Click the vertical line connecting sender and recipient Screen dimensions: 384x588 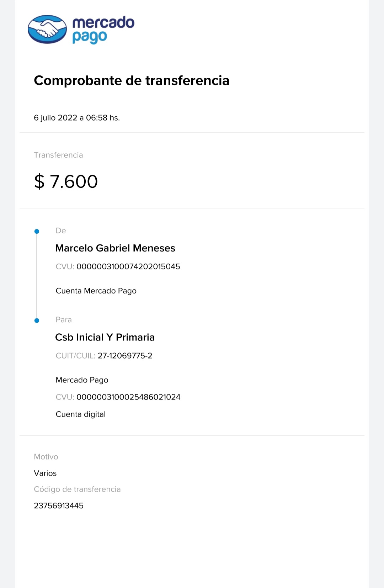pos(37,276)
